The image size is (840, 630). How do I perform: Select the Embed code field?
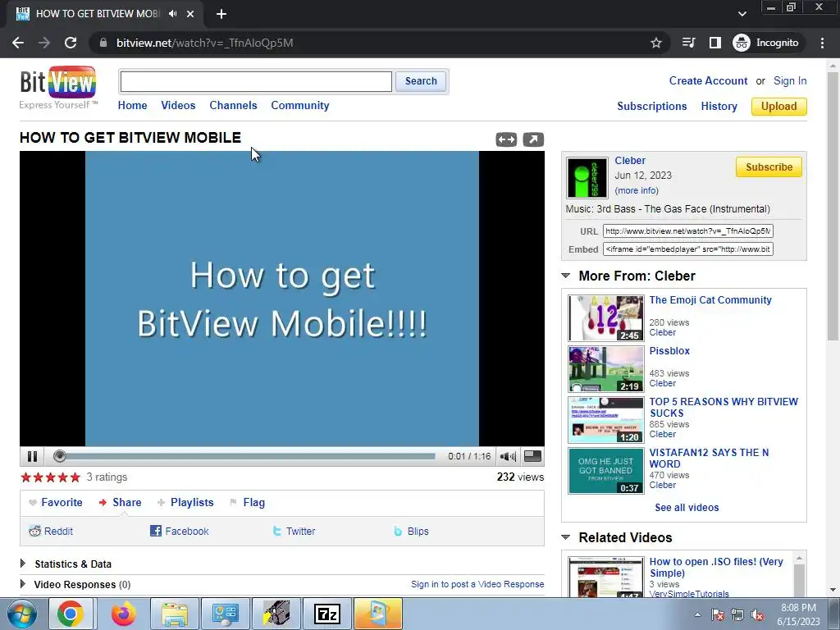coord(688,249)
